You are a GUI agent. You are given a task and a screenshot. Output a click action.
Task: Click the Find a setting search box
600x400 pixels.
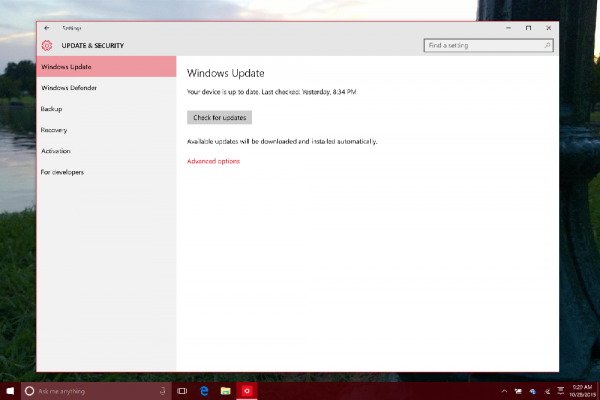pyautogui.click(x=483, y=46)
